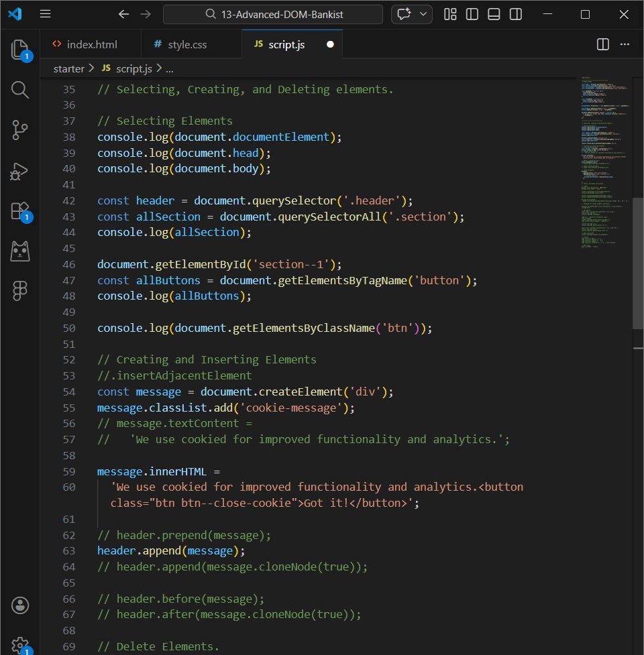This screenshot has width=644, height=655.
Task: Toggle the bottom Panel visibility
Action: tap(494, 13)
